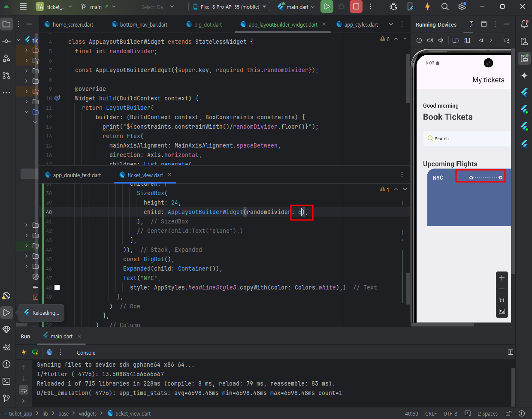Raise emulator volume

(430, 40)
